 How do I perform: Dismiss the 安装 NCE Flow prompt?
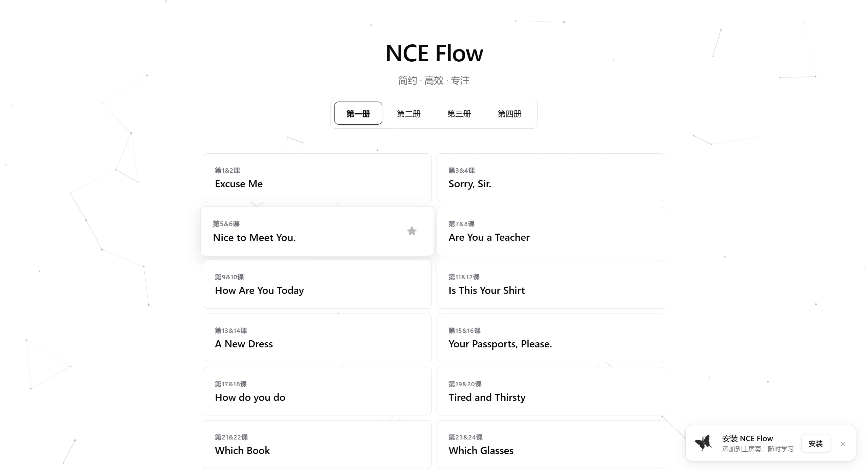[x=844, y=444]
